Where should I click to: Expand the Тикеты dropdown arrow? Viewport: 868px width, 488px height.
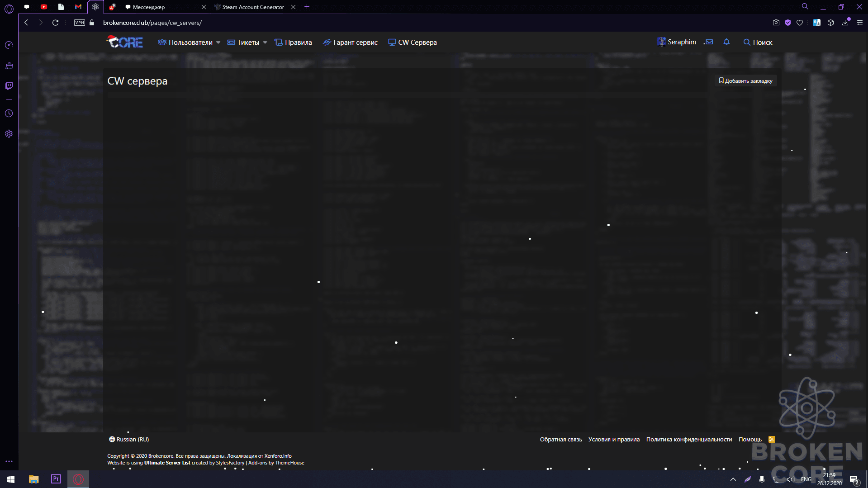[265, 43]
